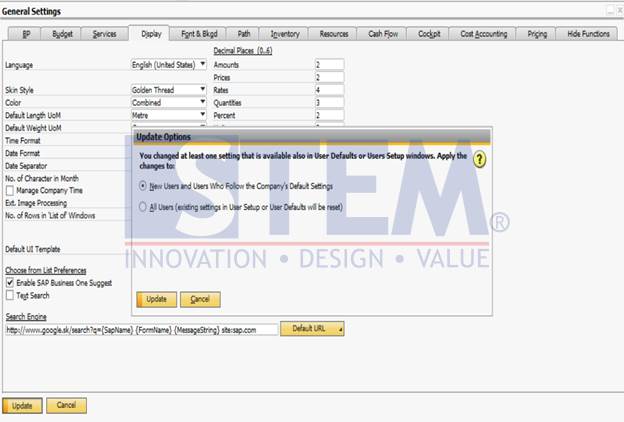
Task: Click Cancel in Update Options dialog
Action: pyautogui.click(x=200, y=299)
